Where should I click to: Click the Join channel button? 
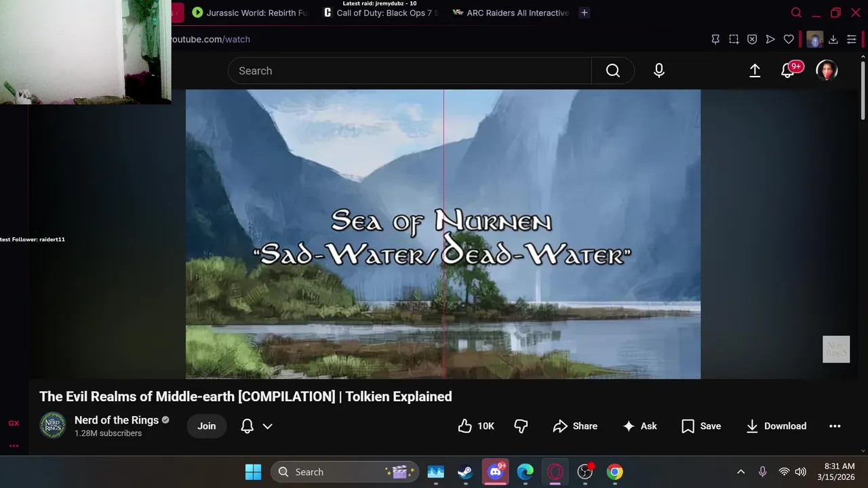click(x=207, y=426)
